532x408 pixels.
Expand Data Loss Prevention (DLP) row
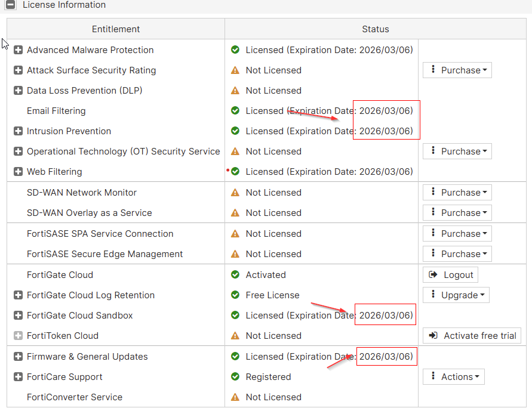coord(18,91)
